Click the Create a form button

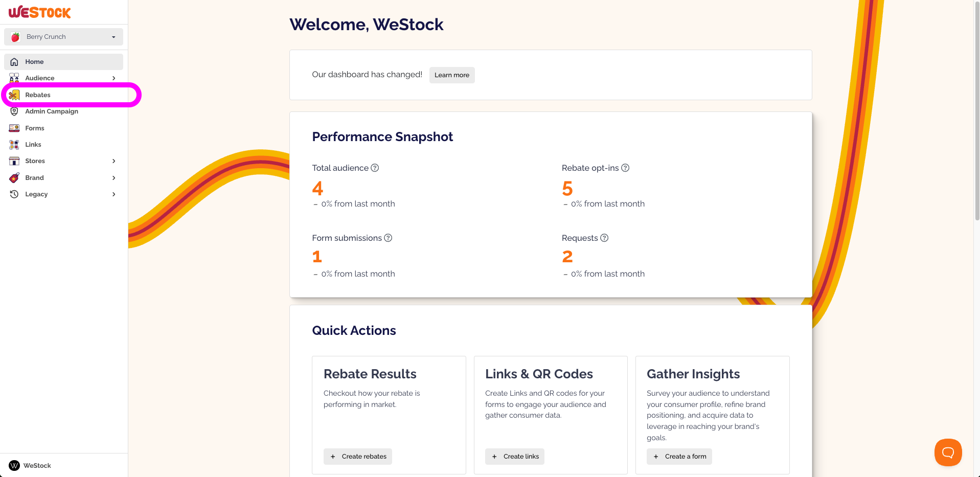point(679,457)
